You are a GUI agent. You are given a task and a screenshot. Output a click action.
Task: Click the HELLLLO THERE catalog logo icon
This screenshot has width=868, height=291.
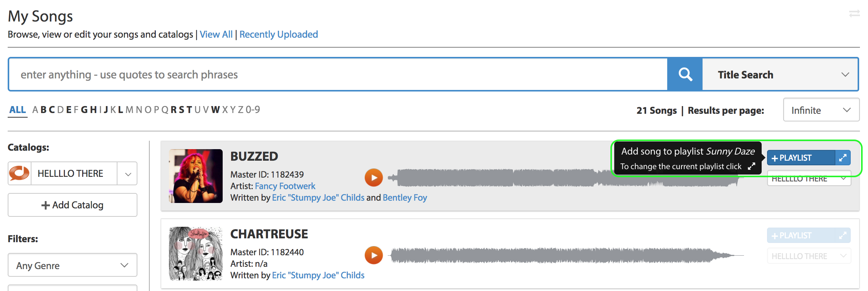tap(19, 173)
